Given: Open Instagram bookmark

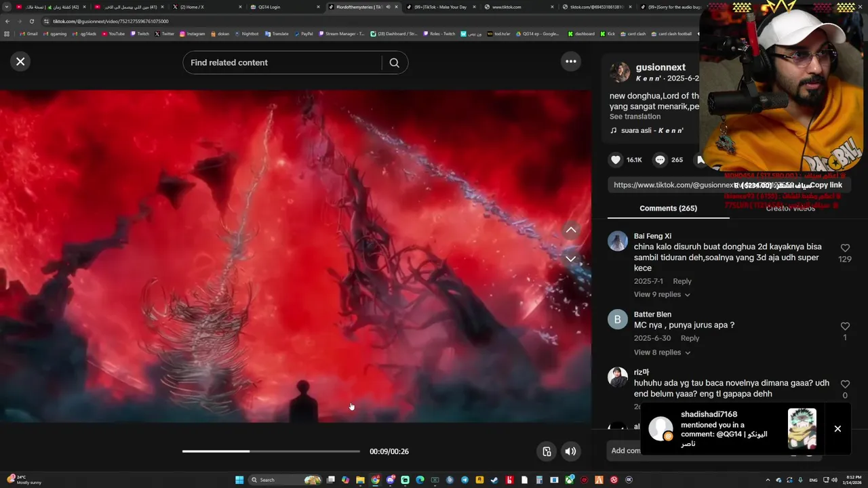Looking at the screenshot, I should click(x=192, y=33).
